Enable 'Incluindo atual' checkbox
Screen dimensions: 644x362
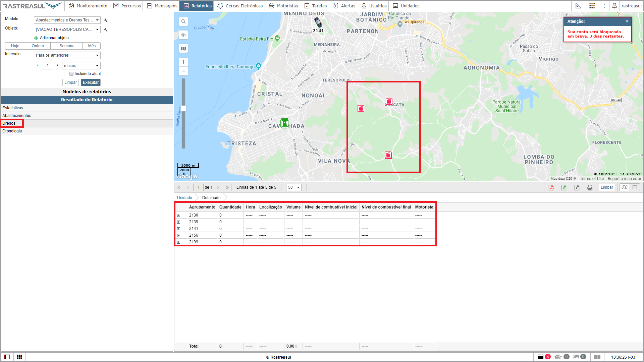[x=71, y=74]
